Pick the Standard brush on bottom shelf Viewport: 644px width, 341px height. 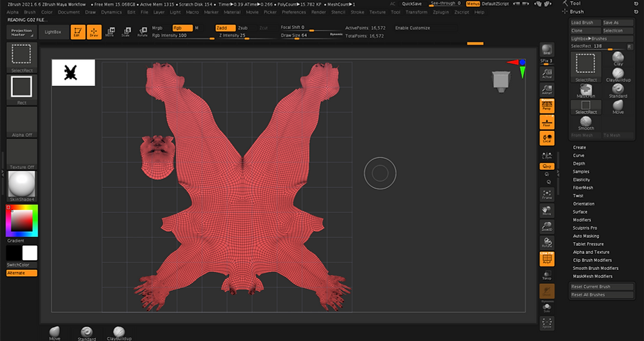click(x=86, y=333)
